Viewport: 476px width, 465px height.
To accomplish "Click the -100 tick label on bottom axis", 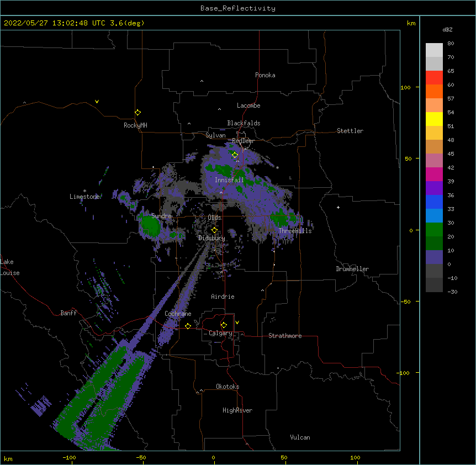I will (x=69, y=457).
